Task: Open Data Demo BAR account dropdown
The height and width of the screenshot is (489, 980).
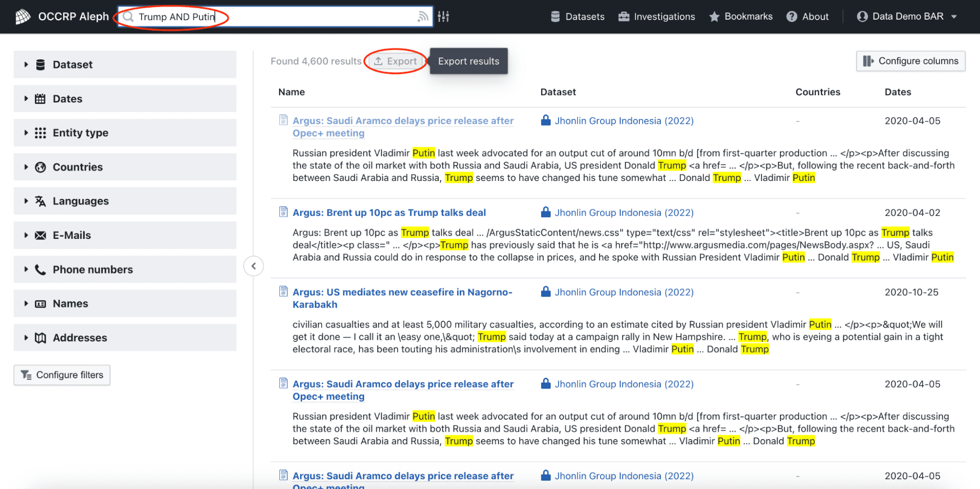Action: pos(907,17)
